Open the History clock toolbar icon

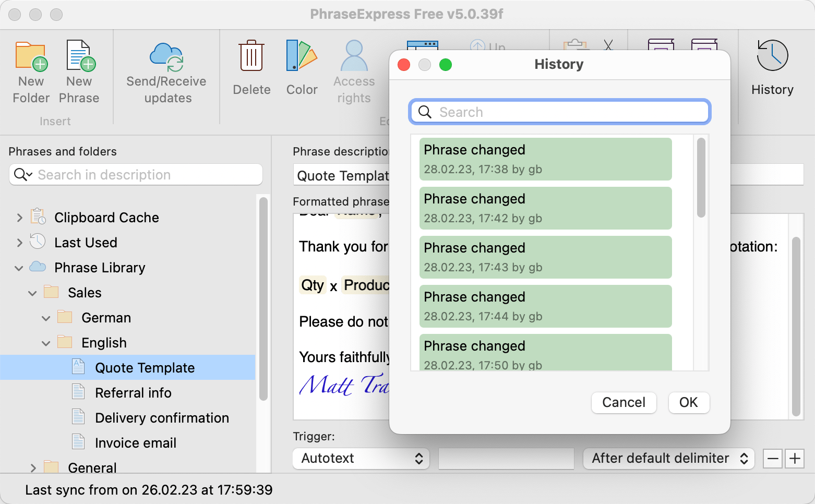tap(772, 55)
